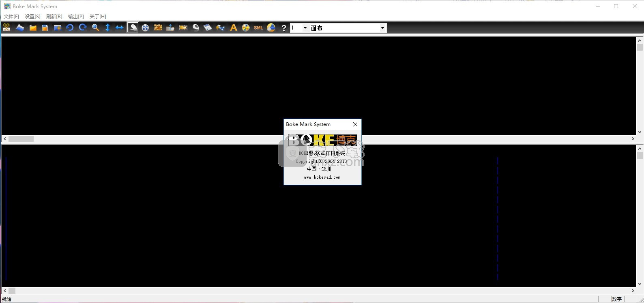This screenshot has height=303, width=644.
Task: Click the orange pattern pieces icon
Action: (x=158, y=28)
